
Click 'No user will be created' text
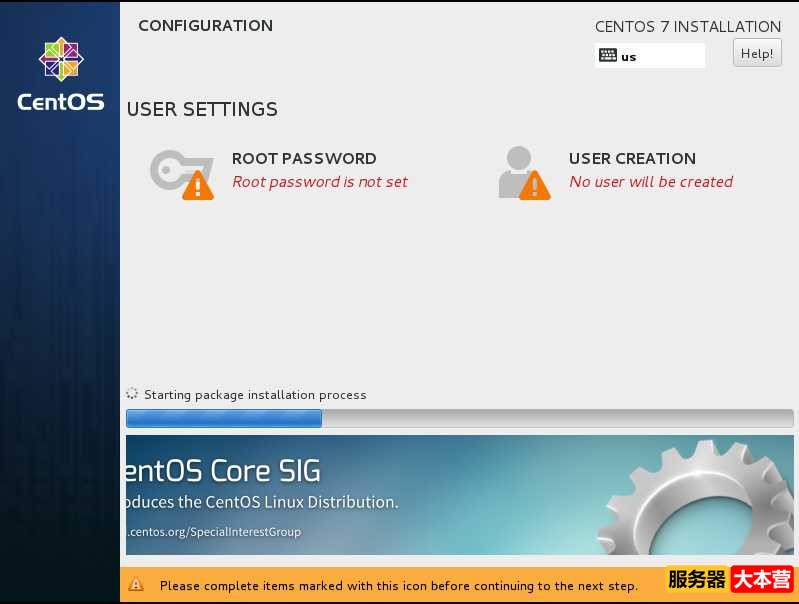pos(651,182)
